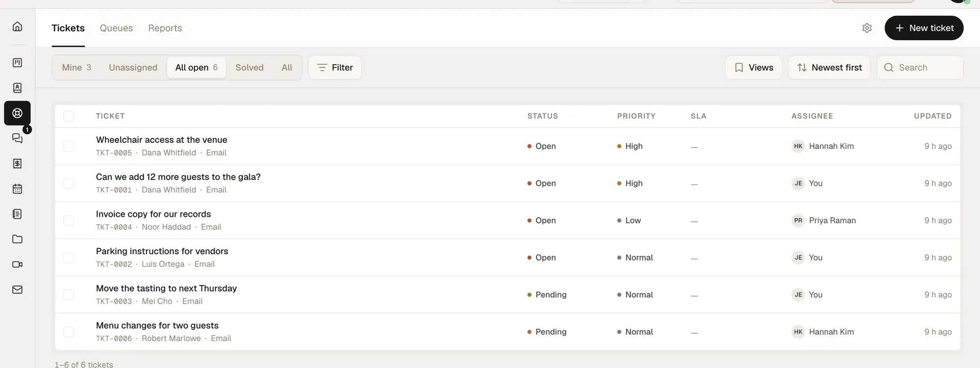
Task: Open the Views dropdown
Action: click(x=754, y=68)
